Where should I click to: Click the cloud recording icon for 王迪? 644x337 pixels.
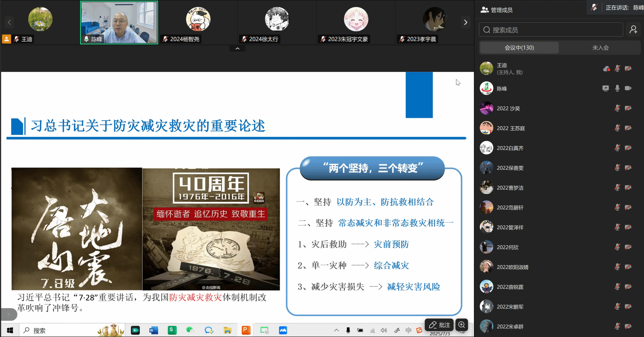tap(606, 69)
